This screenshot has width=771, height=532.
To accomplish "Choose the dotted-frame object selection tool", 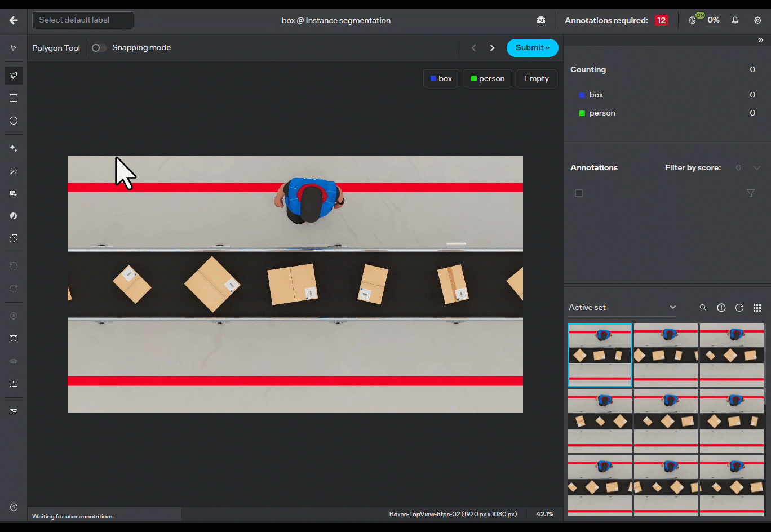I will 14,193.
